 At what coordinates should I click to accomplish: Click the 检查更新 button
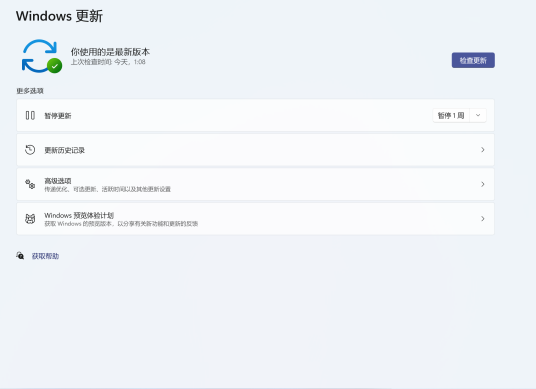pyautogui.click(x=473, y=60)
